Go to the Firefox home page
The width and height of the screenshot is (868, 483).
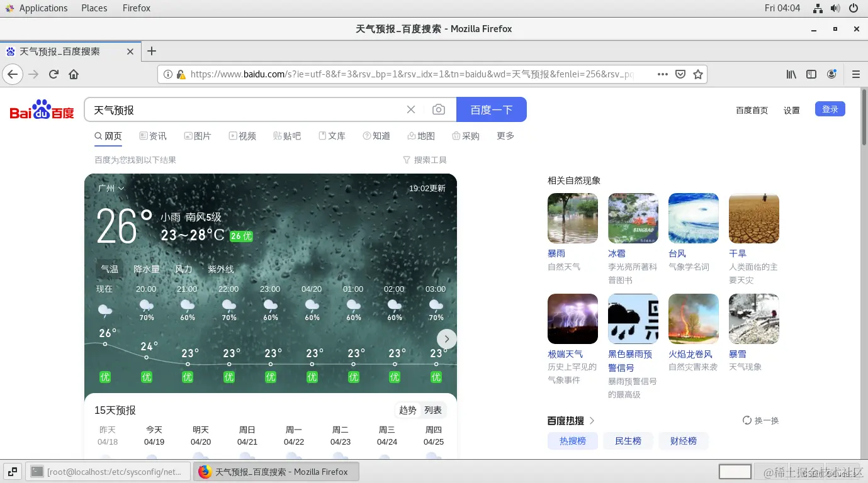point(74,74)
